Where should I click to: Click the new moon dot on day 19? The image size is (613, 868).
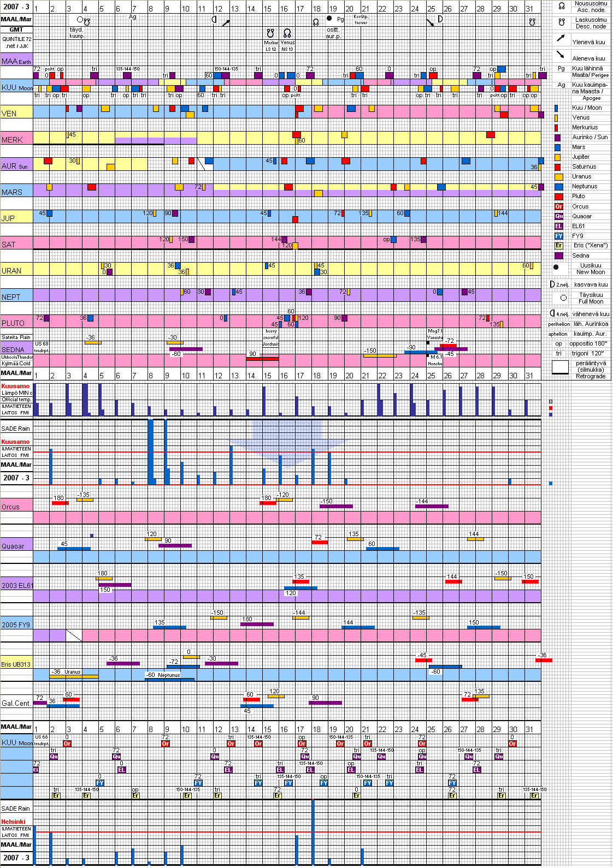329,19
